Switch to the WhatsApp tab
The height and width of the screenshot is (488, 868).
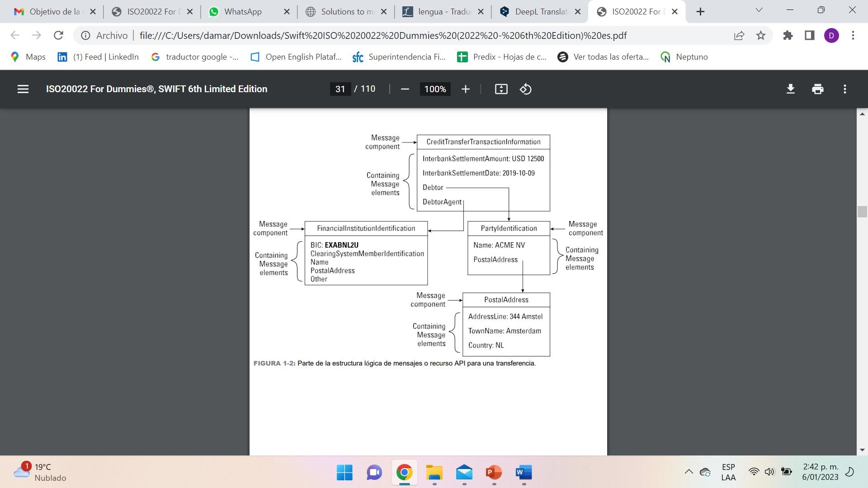click(243, 12)
